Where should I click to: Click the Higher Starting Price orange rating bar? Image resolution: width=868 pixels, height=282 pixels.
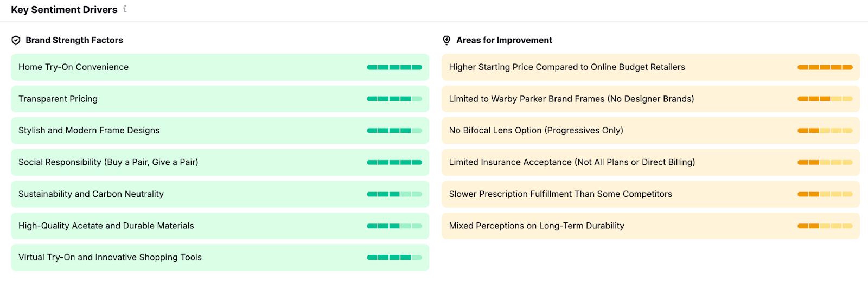click(825, 67)
